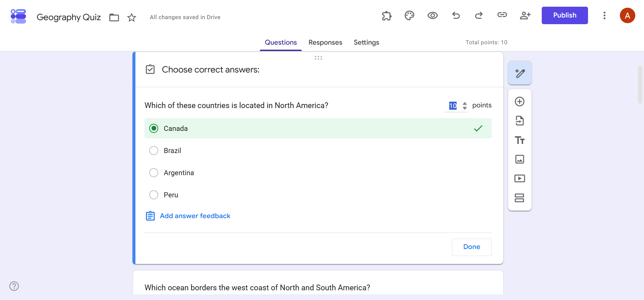Add section icon in side toolbar

[x=519, y=198]
